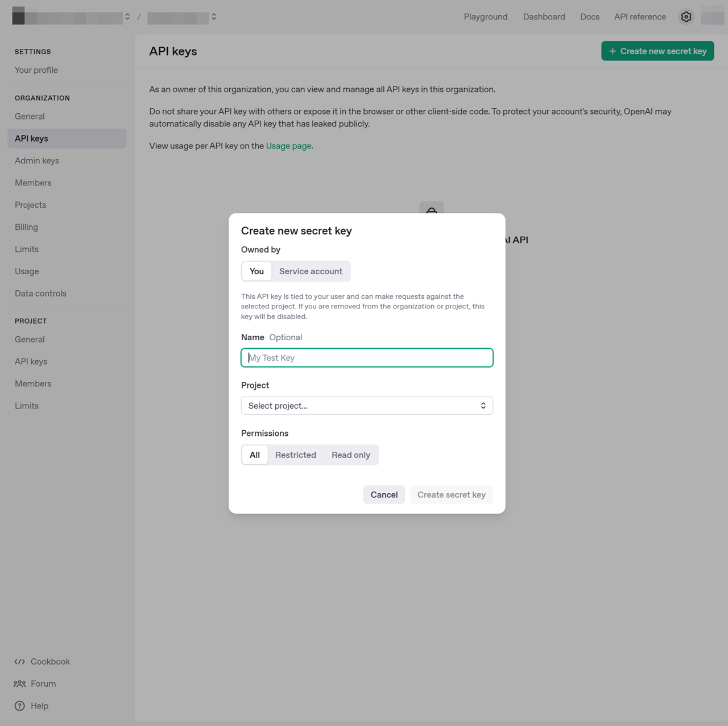This screenshot has height=726, width=728.
Task: Expand the project switcher in header
Action: click(214, 17)
